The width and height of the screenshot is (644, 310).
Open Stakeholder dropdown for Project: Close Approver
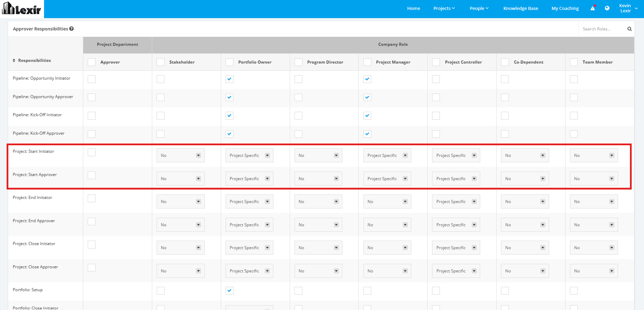pyautogui.click(x=181, y=271)
